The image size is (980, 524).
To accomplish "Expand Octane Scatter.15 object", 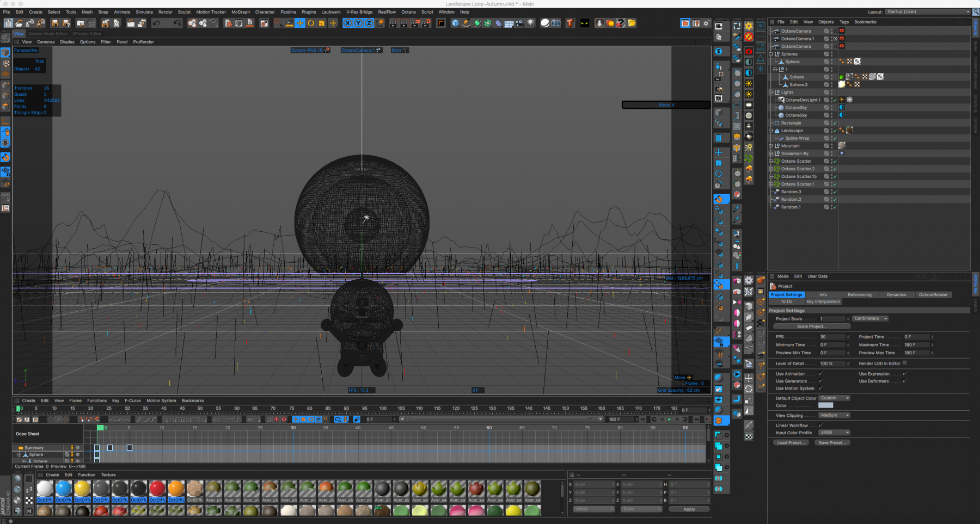I will [x=771, y=176].
